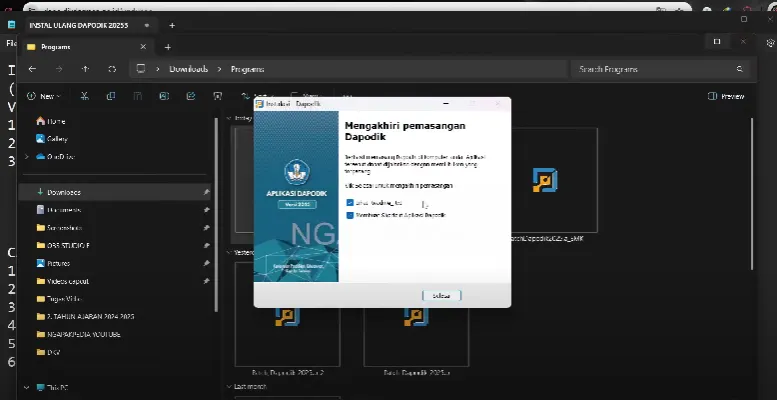Unpin Documents using its pin icon
The width and height of the screenshot is (777, 400).
(x=206, y=210)
